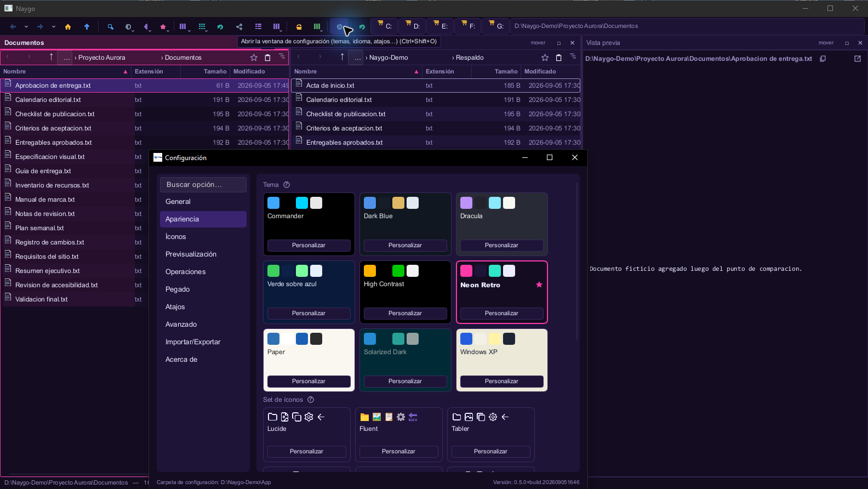Viewport: 868px width, 489px height.
Task: Select the Dark Blue theme card
Action: [405, 224]
